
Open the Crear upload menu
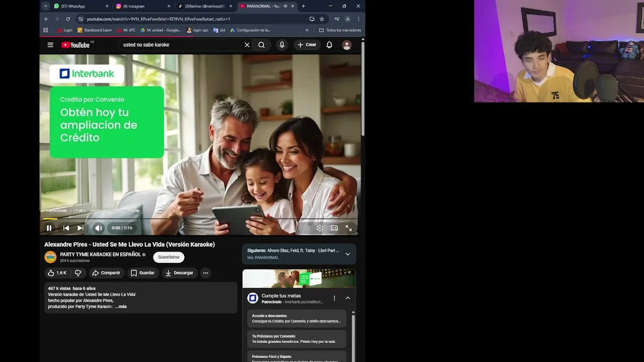click(x=307, y=45)
